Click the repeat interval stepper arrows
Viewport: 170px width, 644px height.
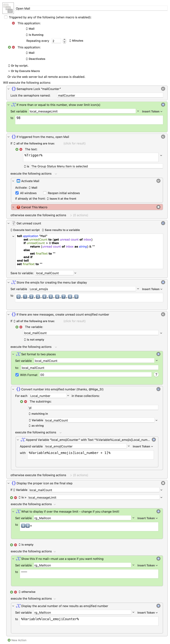tap(64, 41)
